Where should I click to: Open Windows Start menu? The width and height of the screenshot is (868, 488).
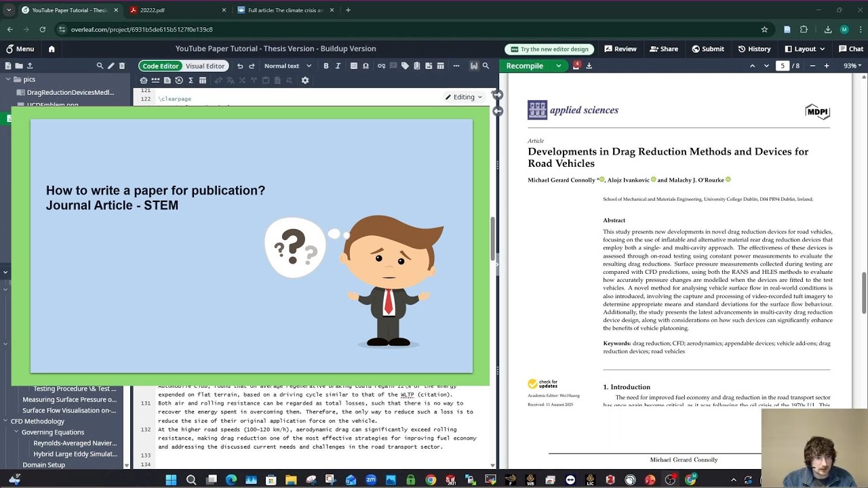click(x=171, y=480)
